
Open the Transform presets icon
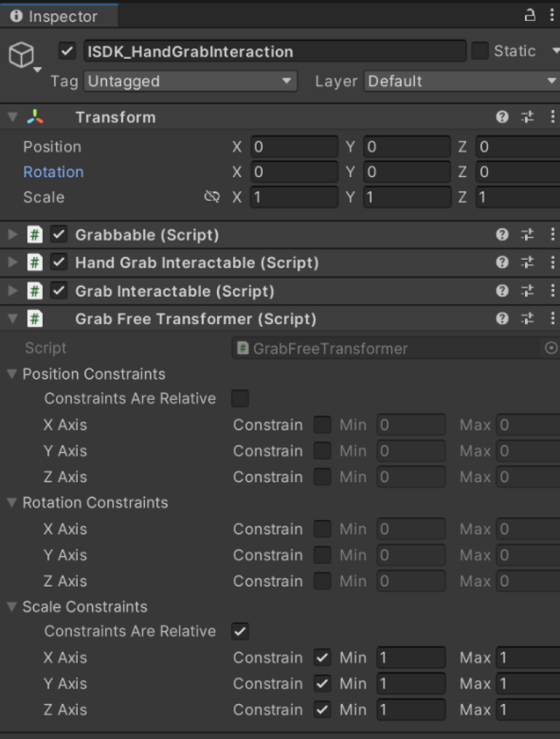click(x=527, y=116)
